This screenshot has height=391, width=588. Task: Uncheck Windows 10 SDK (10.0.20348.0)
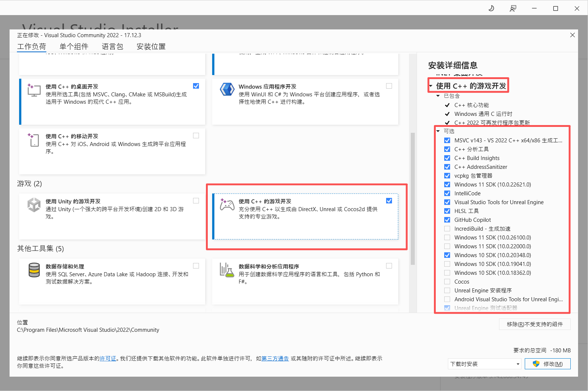tap(447, 255)
